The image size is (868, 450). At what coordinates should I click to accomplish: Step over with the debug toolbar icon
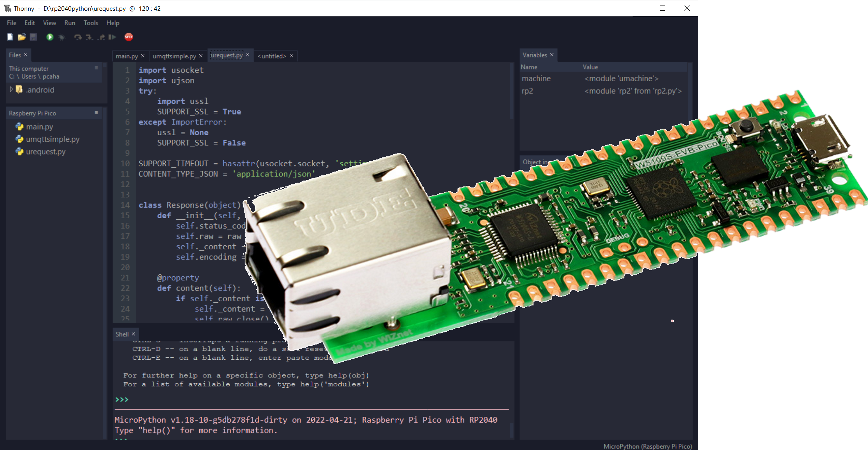click(78, 37)
